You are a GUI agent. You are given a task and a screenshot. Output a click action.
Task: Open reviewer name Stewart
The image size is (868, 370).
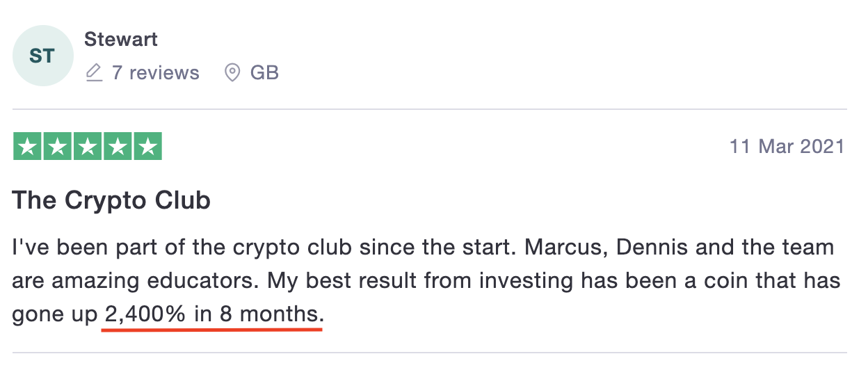(x=121, y=40)
